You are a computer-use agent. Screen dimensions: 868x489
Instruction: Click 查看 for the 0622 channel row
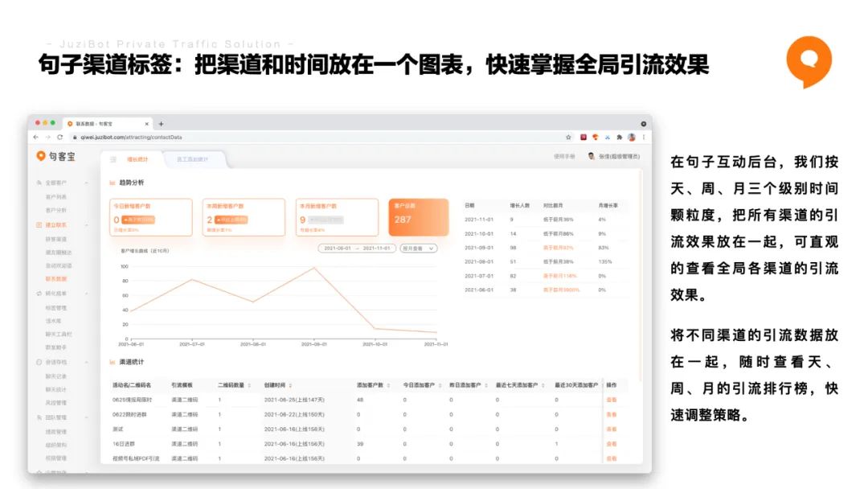point(612,415)
